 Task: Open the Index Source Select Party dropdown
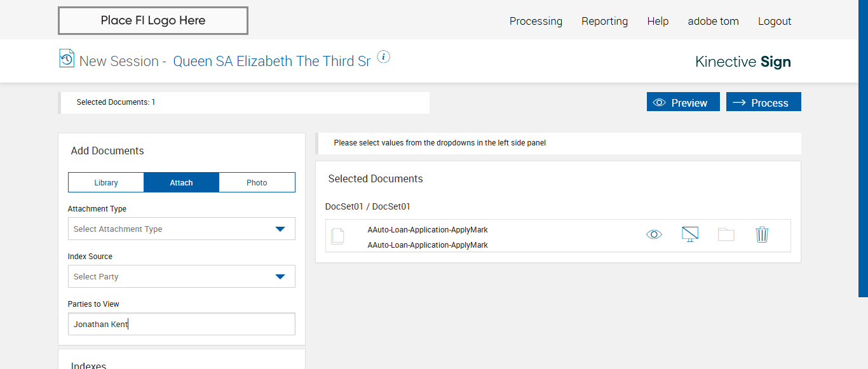[x=181, y=276]
